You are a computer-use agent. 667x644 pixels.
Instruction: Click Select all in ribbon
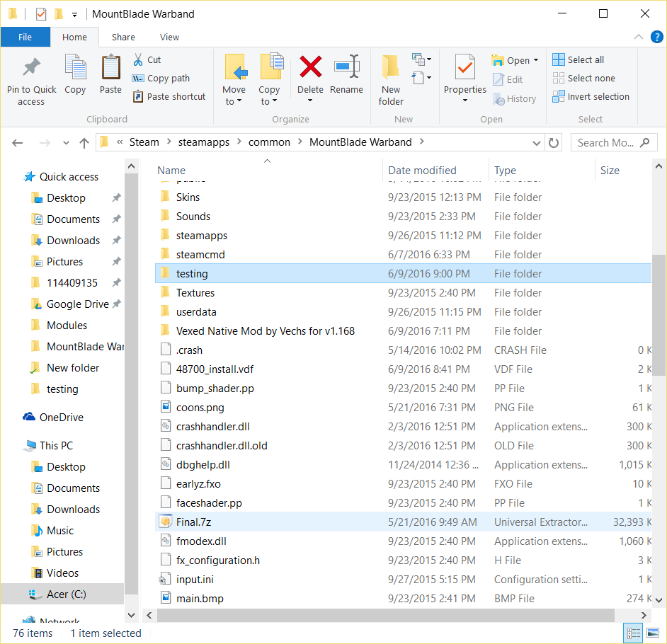click(578, 59)
